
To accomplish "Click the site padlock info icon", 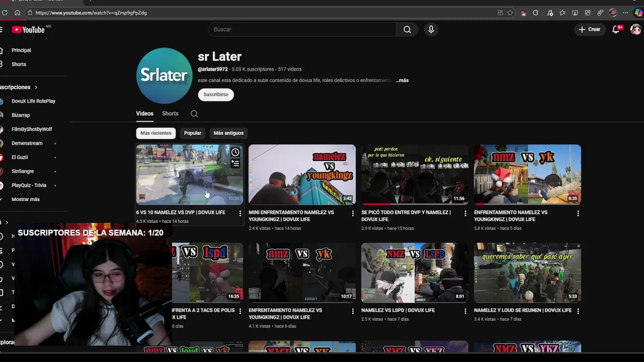I will 30,13.
